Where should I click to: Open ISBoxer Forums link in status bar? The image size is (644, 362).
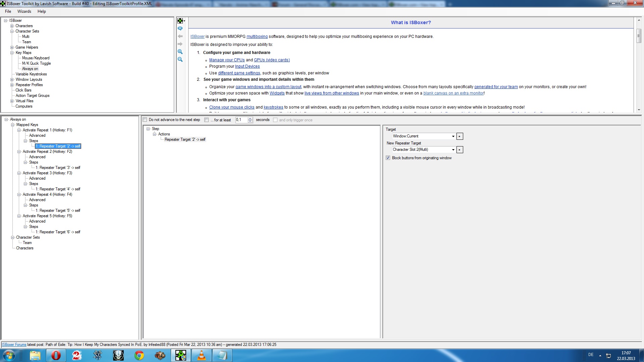(x=14, y=345)
